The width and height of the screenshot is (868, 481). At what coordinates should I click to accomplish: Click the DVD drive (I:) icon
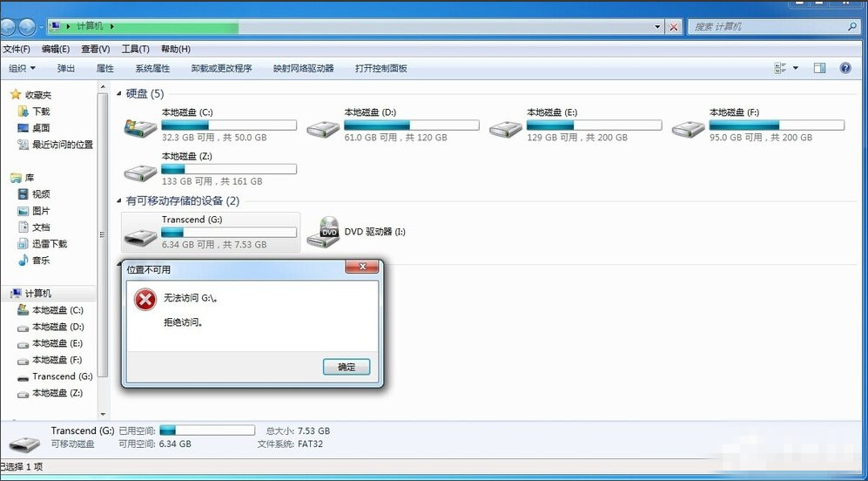click(x=329, y=232)
